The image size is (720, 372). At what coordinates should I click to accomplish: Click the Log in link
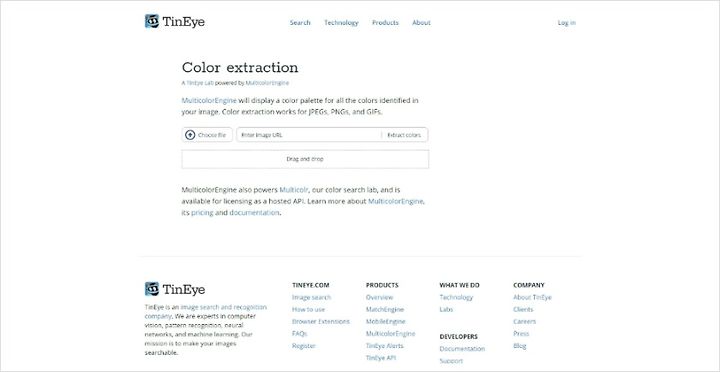click(x=567, y=23)
